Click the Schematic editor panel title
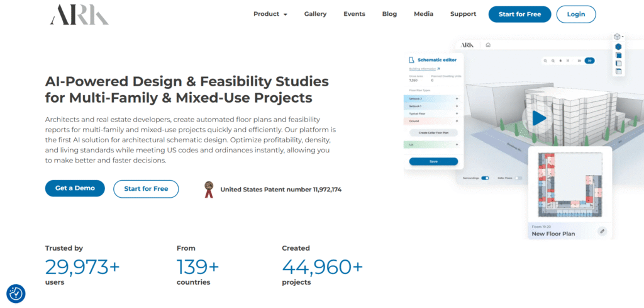 tap(437, 60)
